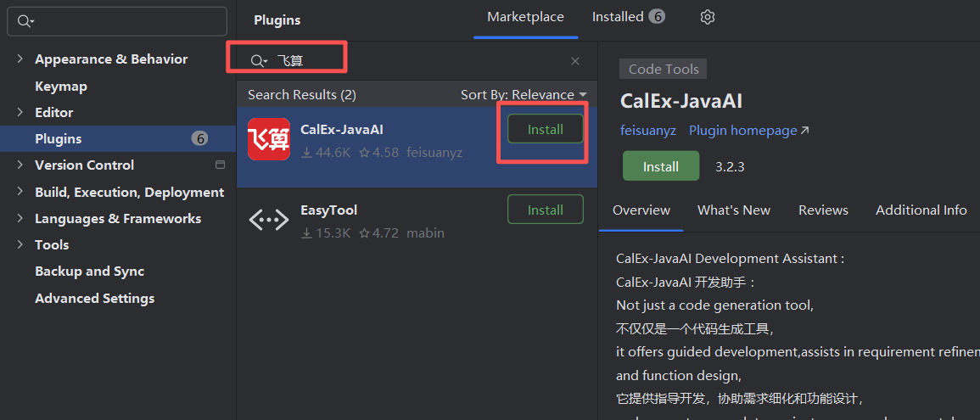Open the Reviews tab
Viewport: 980px width, 420px height.
click(x=823, y=210)
